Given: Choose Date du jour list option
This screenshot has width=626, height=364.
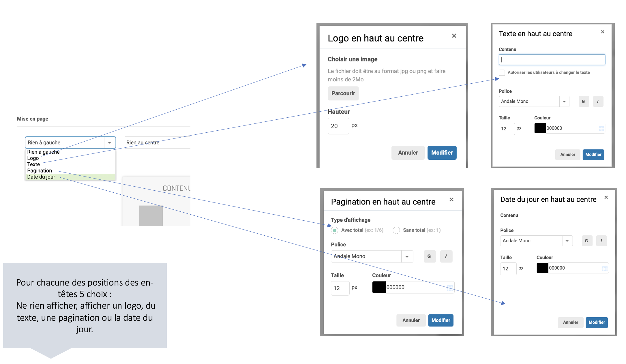Looking at the screenshot, I should [41, 177].
